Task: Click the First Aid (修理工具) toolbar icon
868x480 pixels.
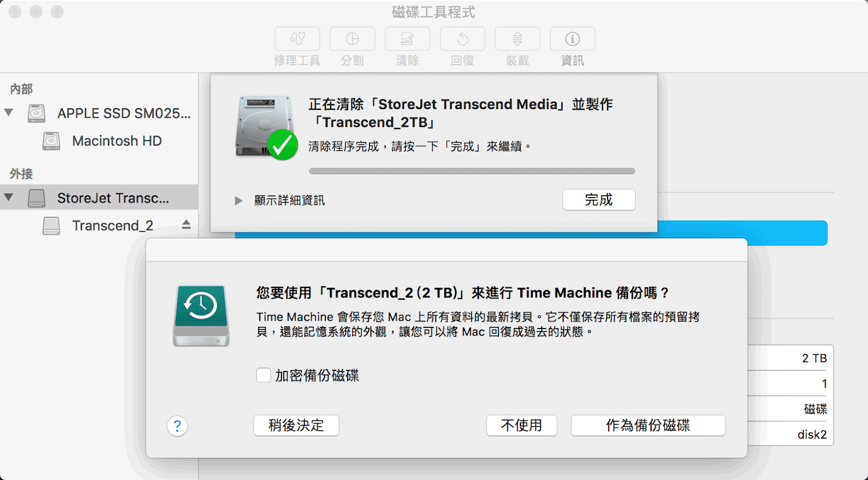Action: click(x=297, y=39)
